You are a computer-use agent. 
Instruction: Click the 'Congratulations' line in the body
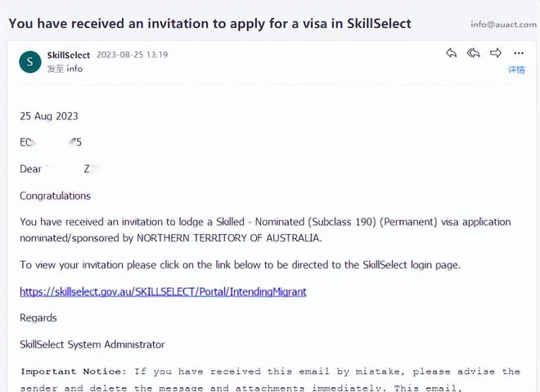coord(55,196)
